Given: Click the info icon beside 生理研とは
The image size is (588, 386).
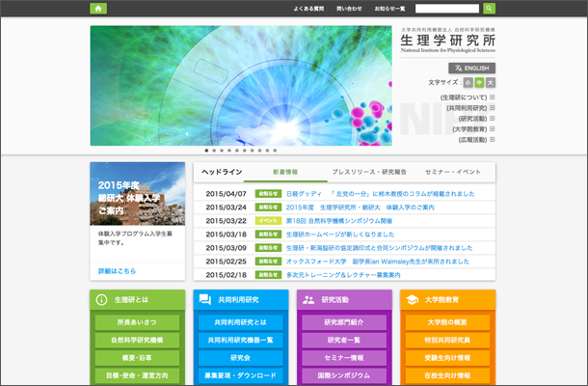Looking at the screenshot, I should click(101, 300).
